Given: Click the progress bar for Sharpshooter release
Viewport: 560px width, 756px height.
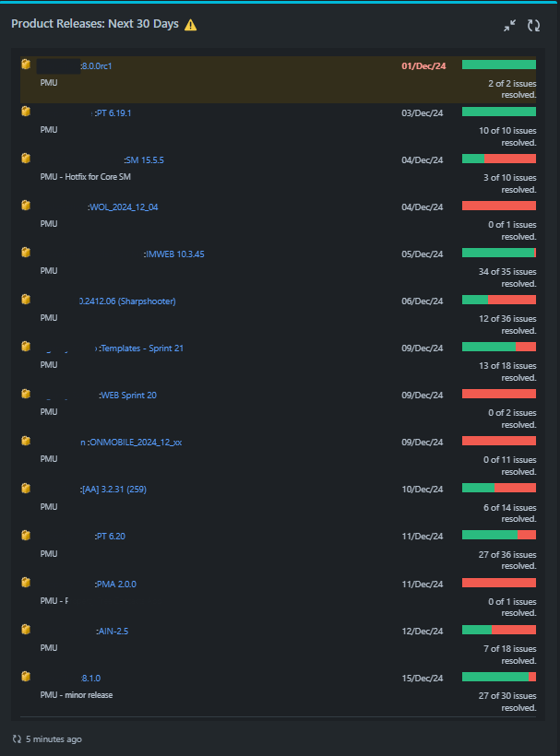Looking at the screenshot, I should point(499,300).
